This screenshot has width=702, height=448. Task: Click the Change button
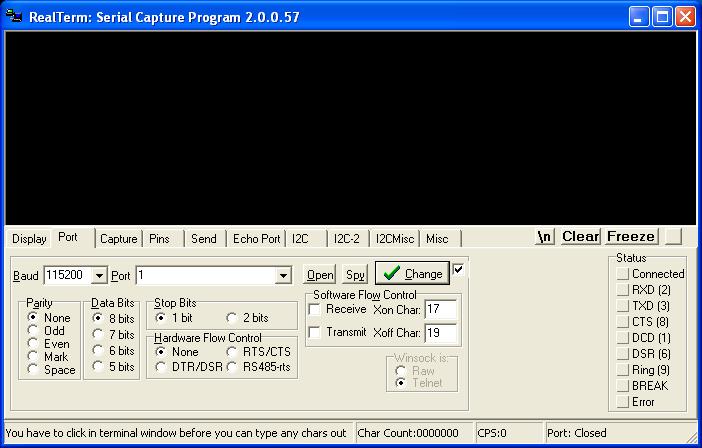click(x=411, y=273)
